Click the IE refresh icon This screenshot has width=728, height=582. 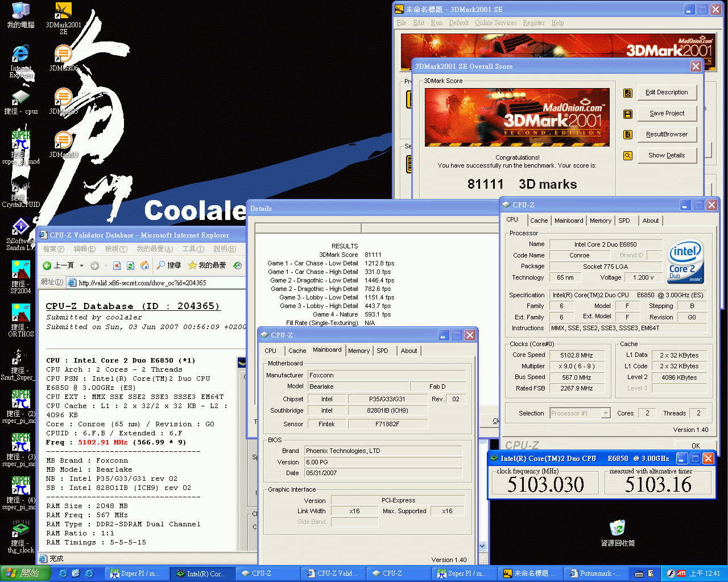(x=130, y=265)
